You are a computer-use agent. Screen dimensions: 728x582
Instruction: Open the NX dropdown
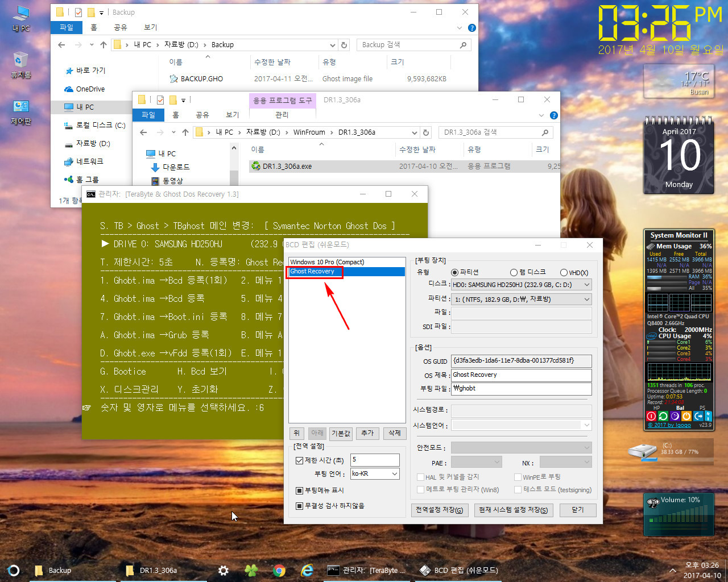pyautogui.click(x=565, y=462)
